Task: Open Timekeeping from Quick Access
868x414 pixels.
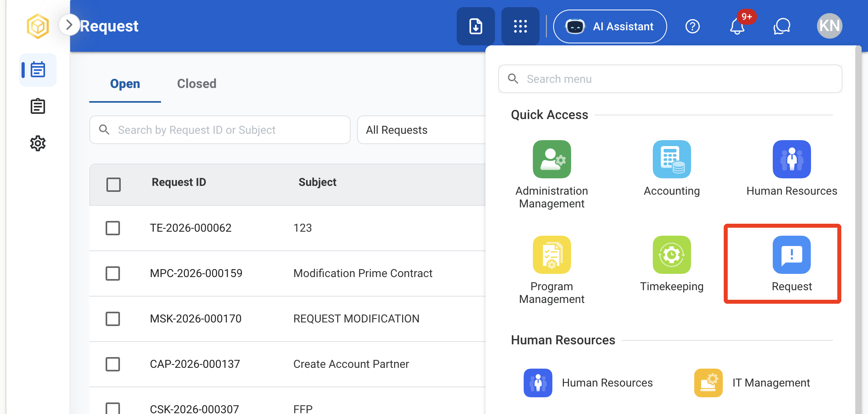Action: pyautogui.click(x=672, y=264)
